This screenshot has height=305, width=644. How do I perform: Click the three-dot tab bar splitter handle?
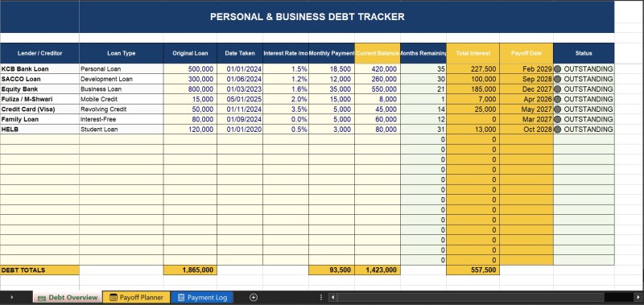click(x=320, y=297)
